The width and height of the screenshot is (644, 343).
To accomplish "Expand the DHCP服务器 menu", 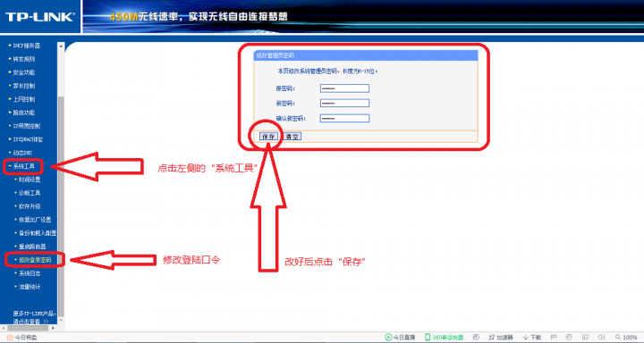I will pos(25,46).
